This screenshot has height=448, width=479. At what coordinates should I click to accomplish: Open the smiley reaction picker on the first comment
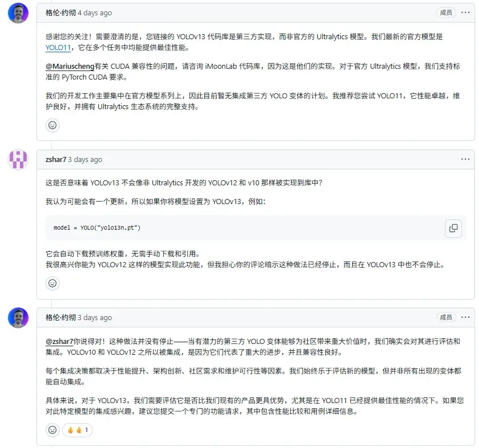(52, 125)
